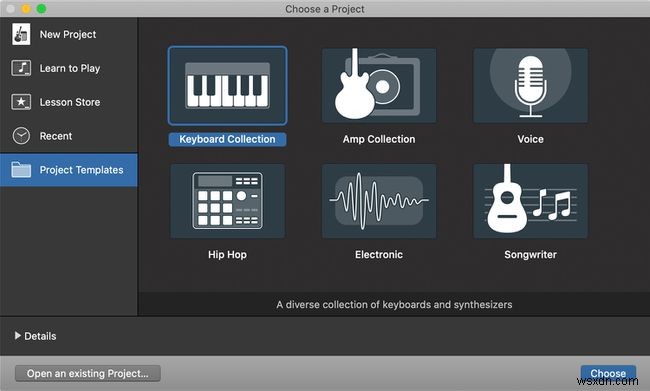Go to the Lesson Store section
The width and height of the screenshot is (650, 391).
68,102
